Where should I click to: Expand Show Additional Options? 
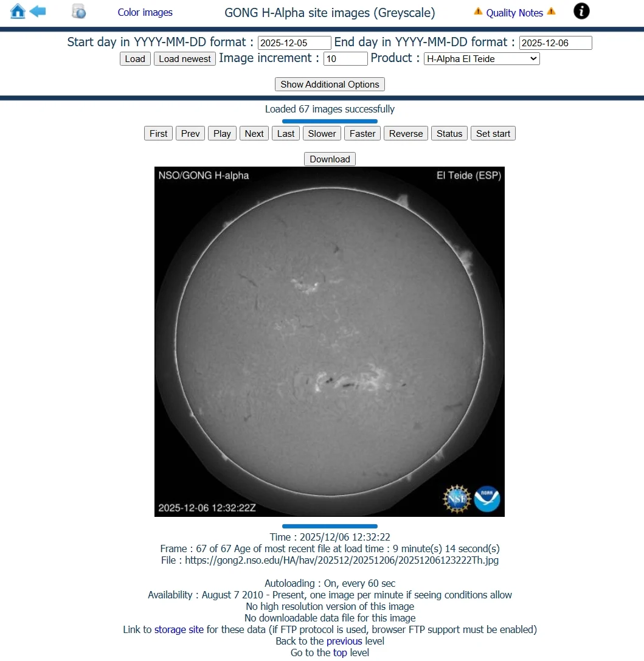330,85
